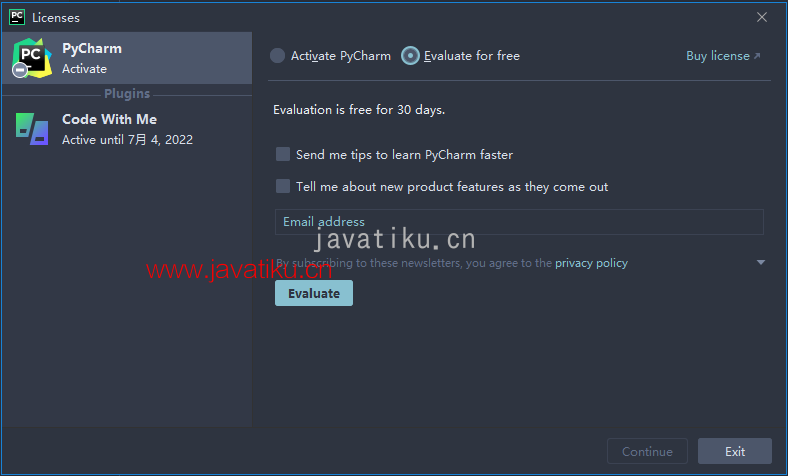Expand the newsletter agreement disclosure arrow
Viewport: 788px width, 476px height.
761,262
